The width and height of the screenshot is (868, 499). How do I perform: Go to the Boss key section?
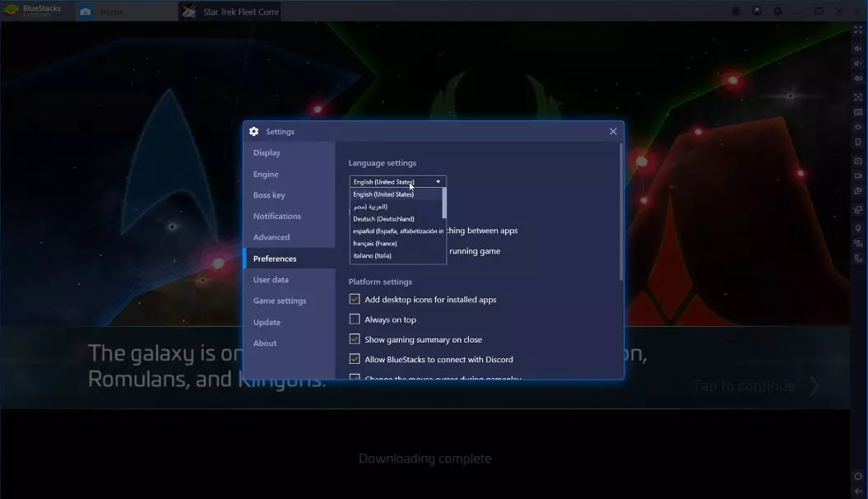click(x=269, y=195)
